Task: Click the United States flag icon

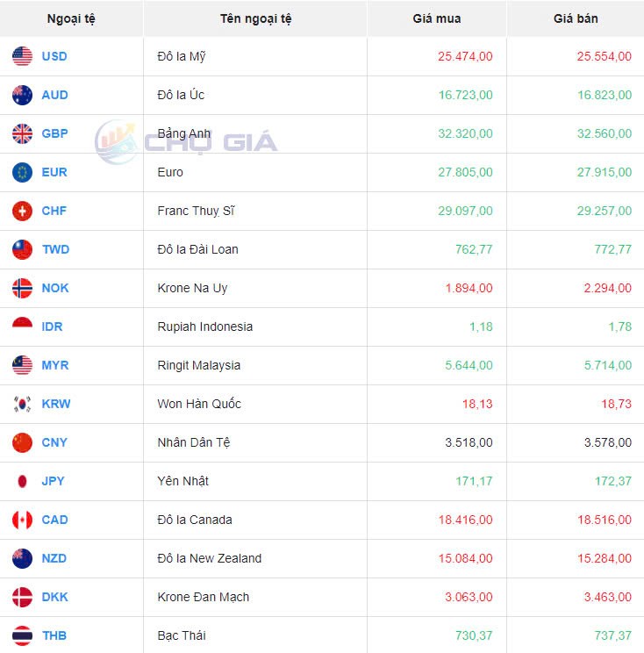Action: (x=23, y=56)
